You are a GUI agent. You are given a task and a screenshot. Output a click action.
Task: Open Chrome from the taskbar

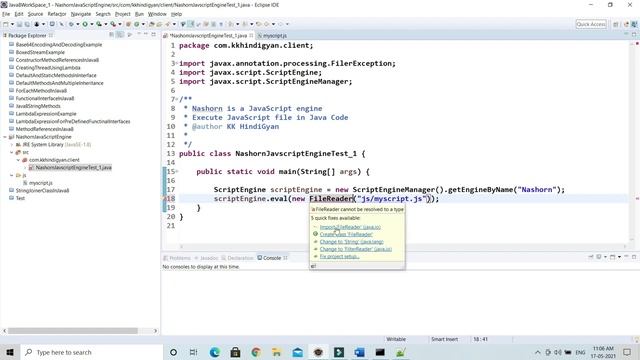[256, 352]
